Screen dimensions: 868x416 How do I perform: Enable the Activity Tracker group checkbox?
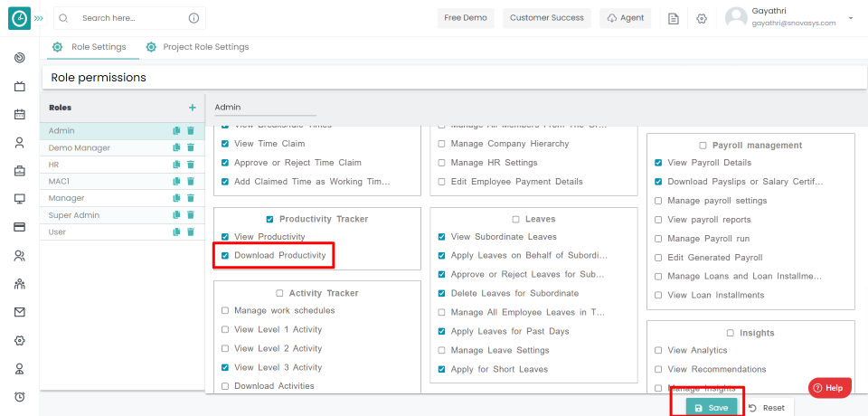[x=279, y=293]
